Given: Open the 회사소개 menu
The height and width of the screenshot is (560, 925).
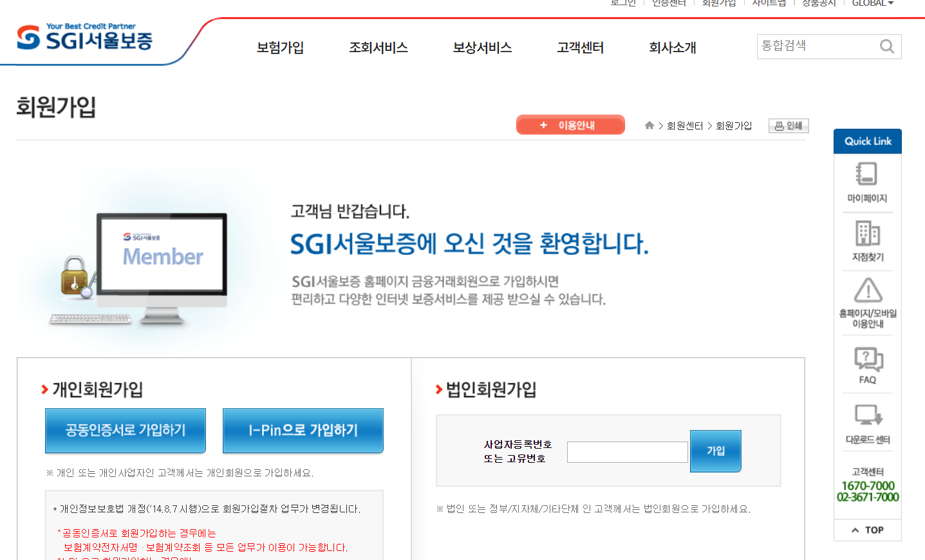Looking at the screenshot, I should pos(673,48).
